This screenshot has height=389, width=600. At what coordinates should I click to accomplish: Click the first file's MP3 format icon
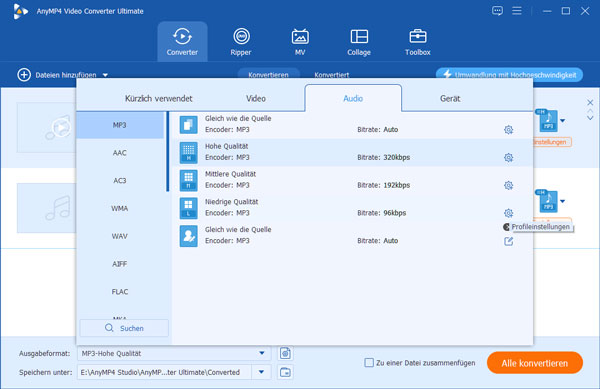[x=547, y=120]
